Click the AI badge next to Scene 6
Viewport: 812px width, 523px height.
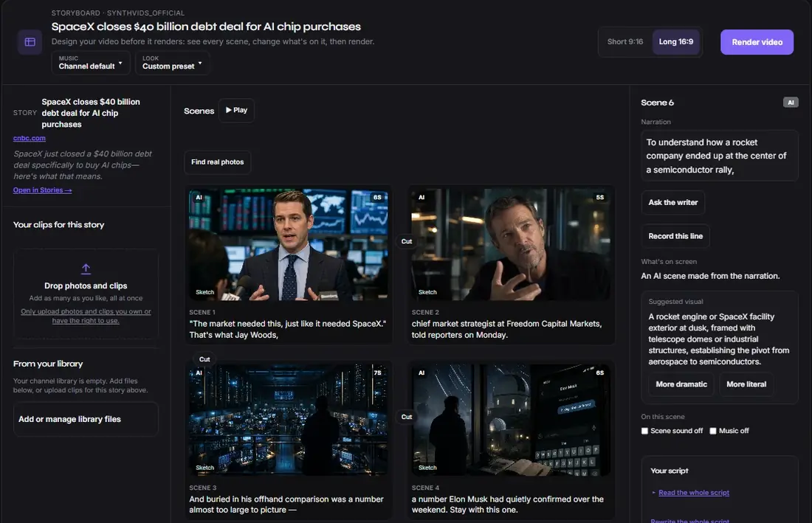click(x=791, y=103)
